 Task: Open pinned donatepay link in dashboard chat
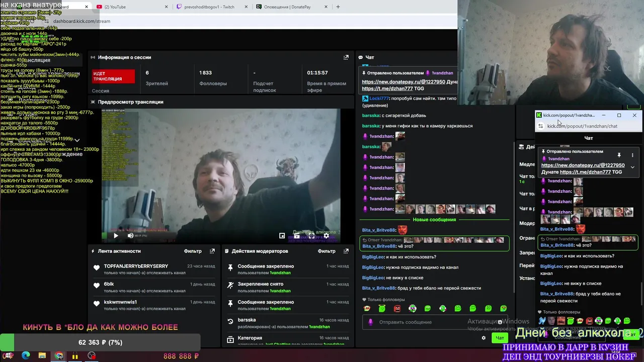coord(403,81)
